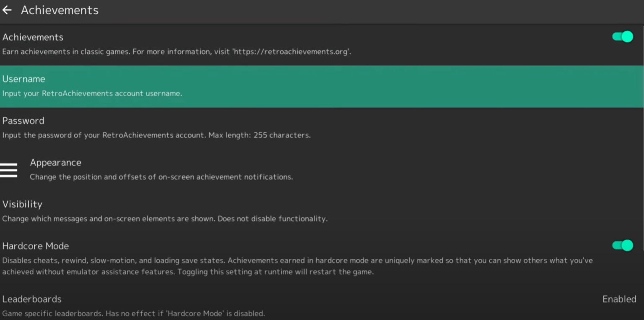Turn off Hardcore Mode

[622, 245]
